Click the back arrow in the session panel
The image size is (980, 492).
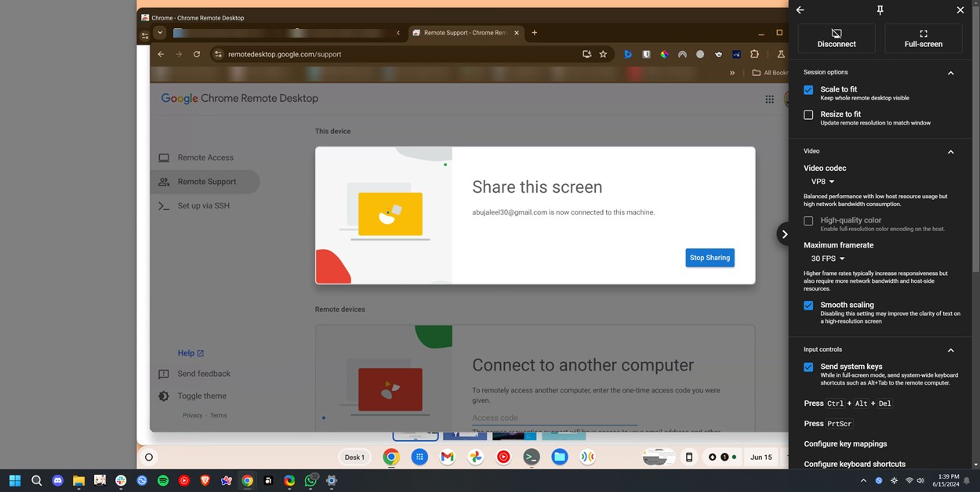pos(800,10)
